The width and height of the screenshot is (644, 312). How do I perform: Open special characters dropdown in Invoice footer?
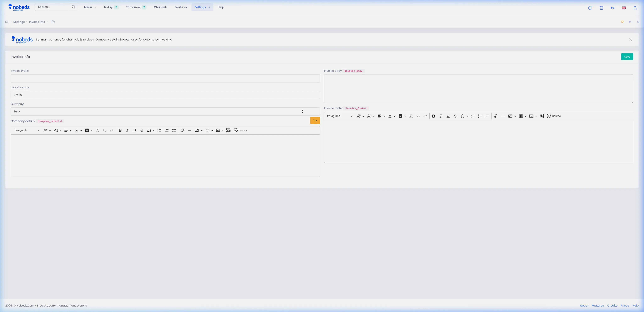(x=464, y=116)
